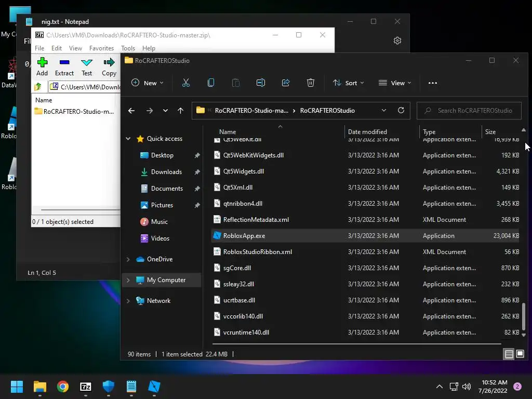532x399 pixels.
Task: Open clock and date in taskbar
Action: 493,387
